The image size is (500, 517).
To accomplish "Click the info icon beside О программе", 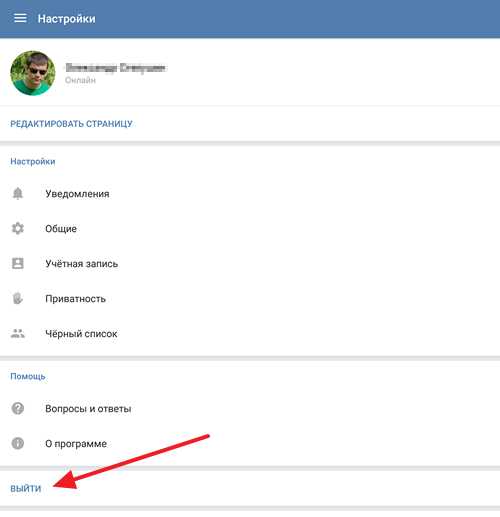I will click(x=18, y=443).
